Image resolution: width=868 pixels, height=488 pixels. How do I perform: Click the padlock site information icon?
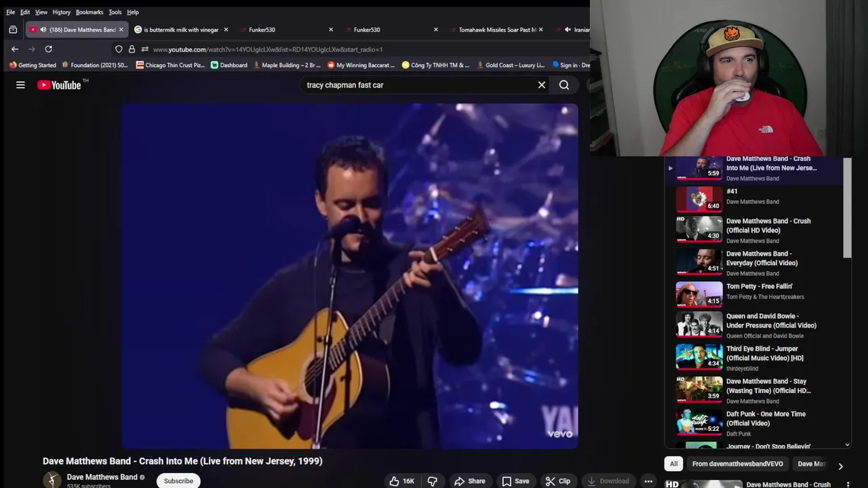pos(132,49)
